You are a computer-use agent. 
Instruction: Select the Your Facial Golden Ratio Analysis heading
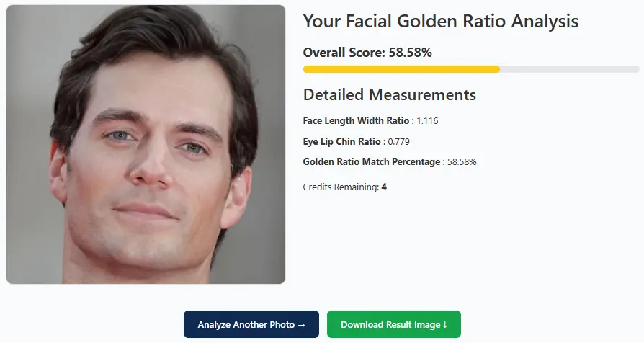pyautogui.click(x=440, y=21)
